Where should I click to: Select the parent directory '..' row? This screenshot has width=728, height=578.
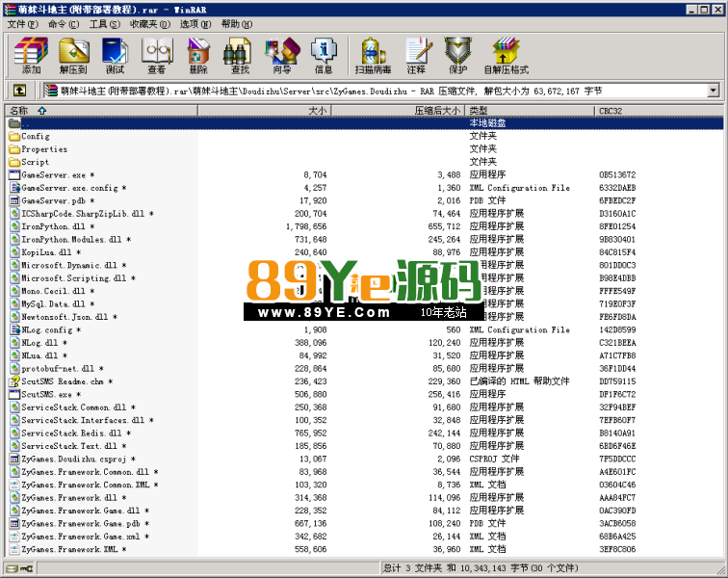pos(364,123)
